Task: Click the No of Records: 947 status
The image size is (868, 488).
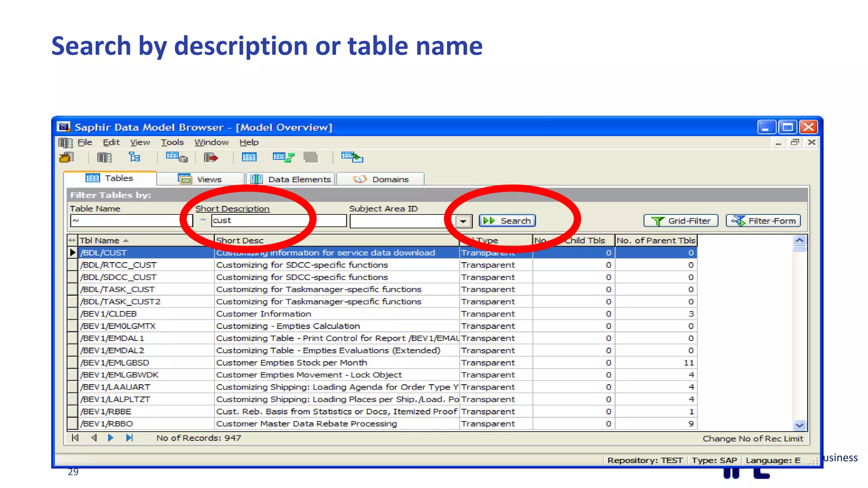Action: coord(198,438)
